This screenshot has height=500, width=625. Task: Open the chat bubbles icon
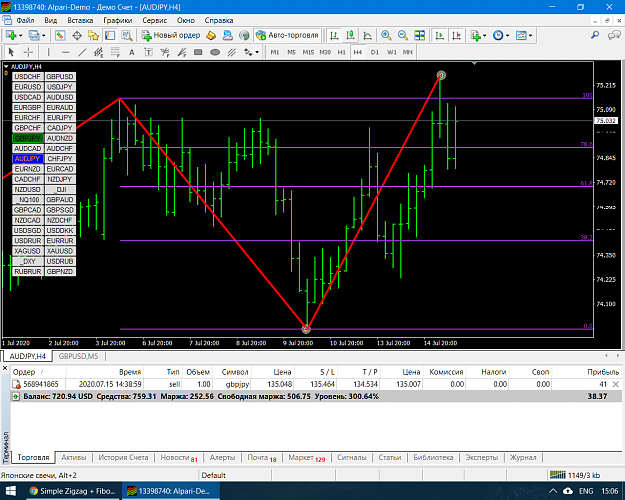click(x=614, y=35)
